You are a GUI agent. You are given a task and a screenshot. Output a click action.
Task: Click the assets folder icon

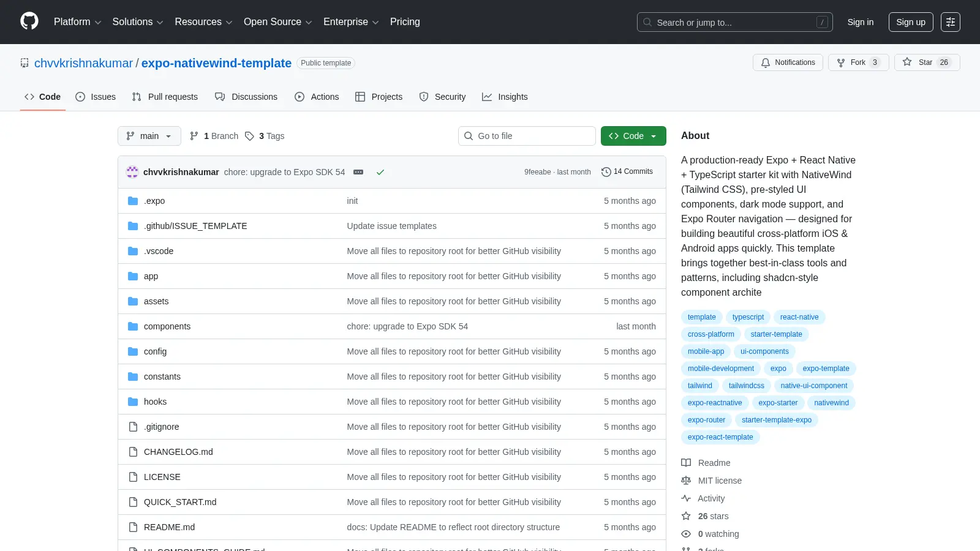[x=133, y=301]
